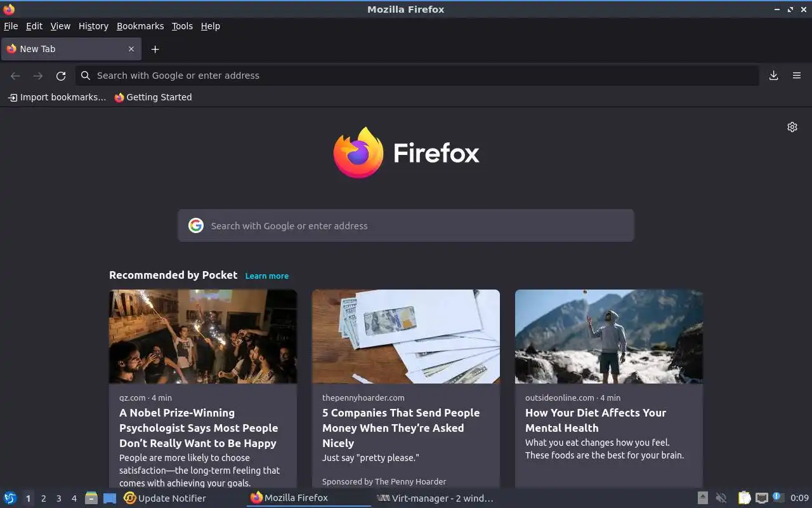Open the Bookmarks menu
This screenshot has width=812, height=508.
click(140, 26)
